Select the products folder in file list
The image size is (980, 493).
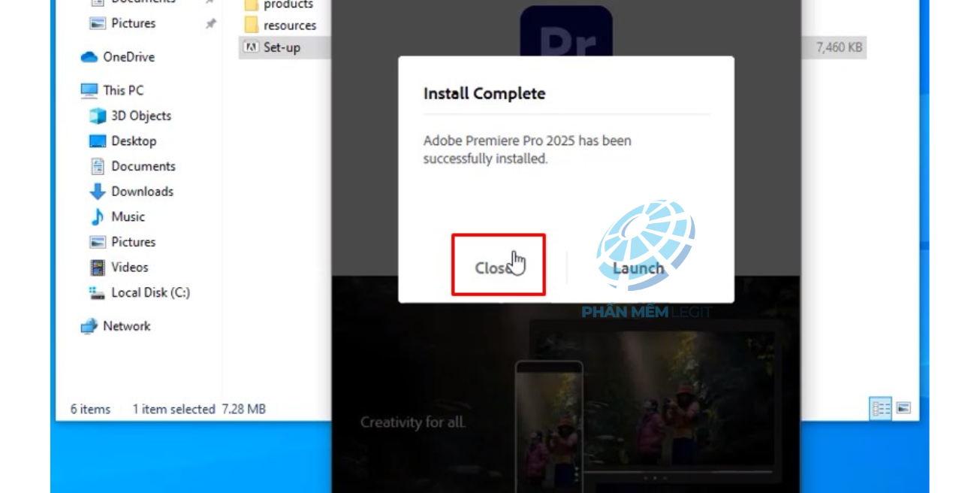coord(288,5)
